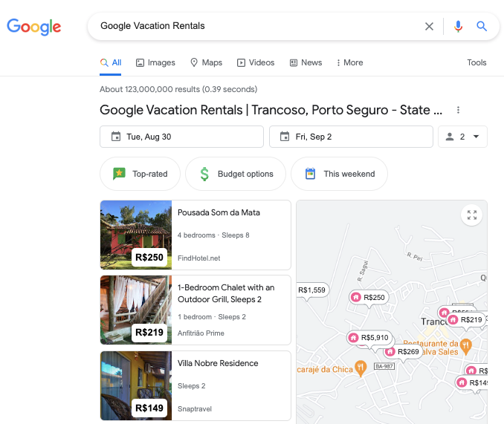The width and height of the screenshot is (504, 424).
Task: Switch to the Maps tab
Action: click(206, 63)
